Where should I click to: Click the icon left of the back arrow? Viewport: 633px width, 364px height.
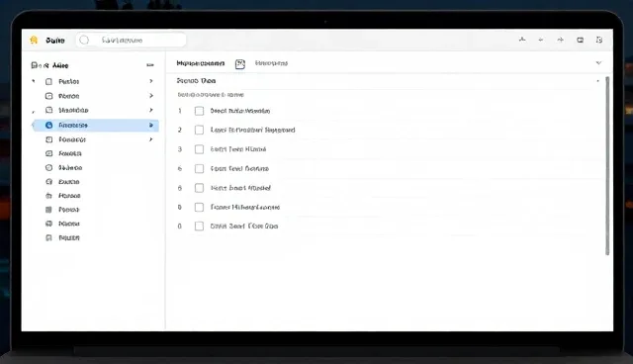coord(522,40)
